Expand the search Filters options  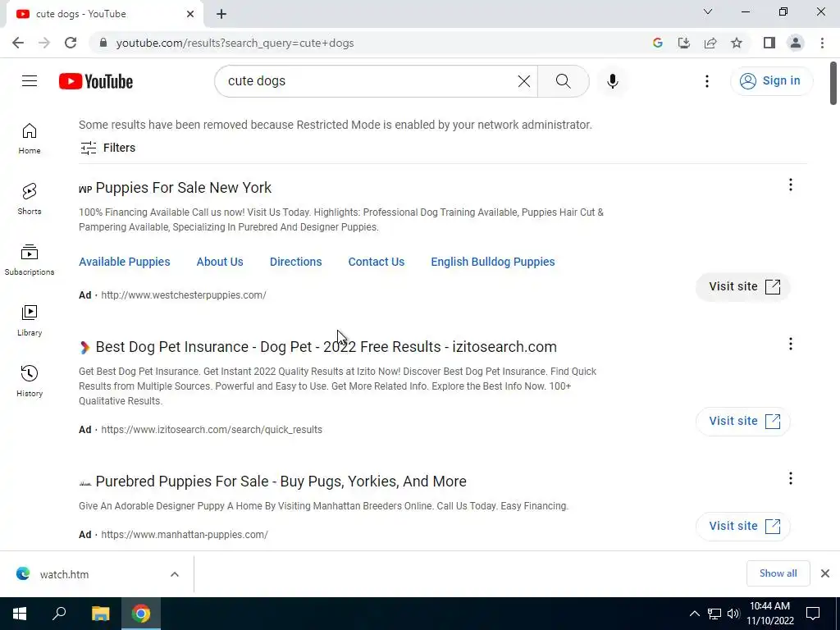pyautogui.click(x=107, y=148)
